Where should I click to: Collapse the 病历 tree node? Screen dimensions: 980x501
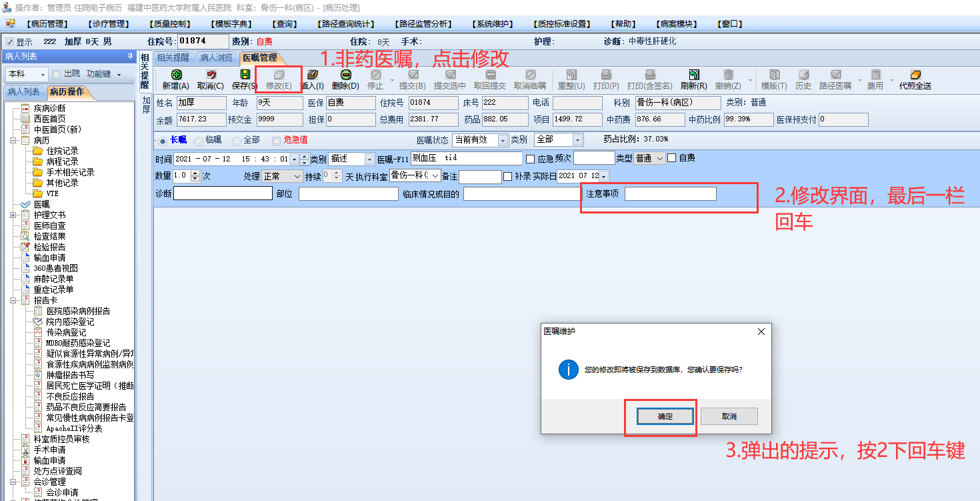(14, 140)
